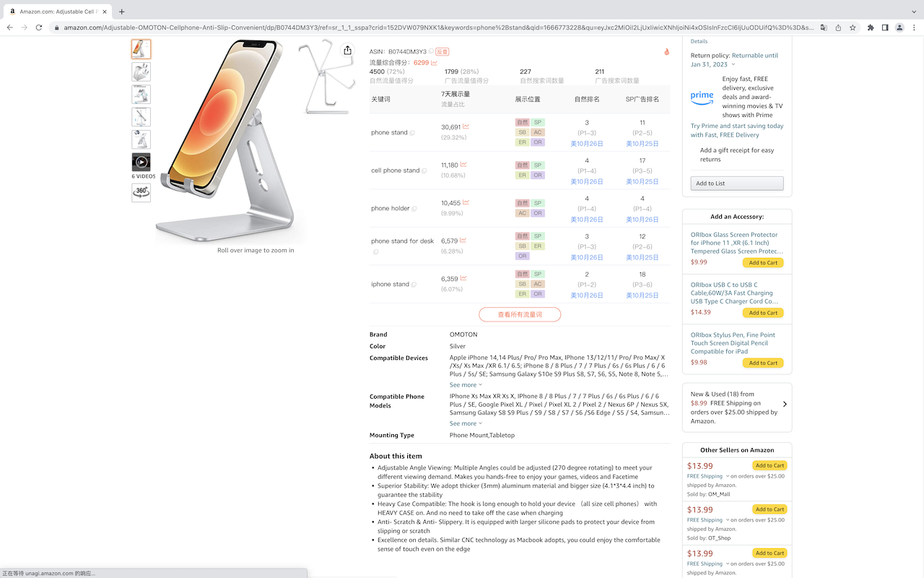Copy the ASIN B0744DM3Y3 with copy icon
The image size is (924, 578).
[x=431, y=51]
